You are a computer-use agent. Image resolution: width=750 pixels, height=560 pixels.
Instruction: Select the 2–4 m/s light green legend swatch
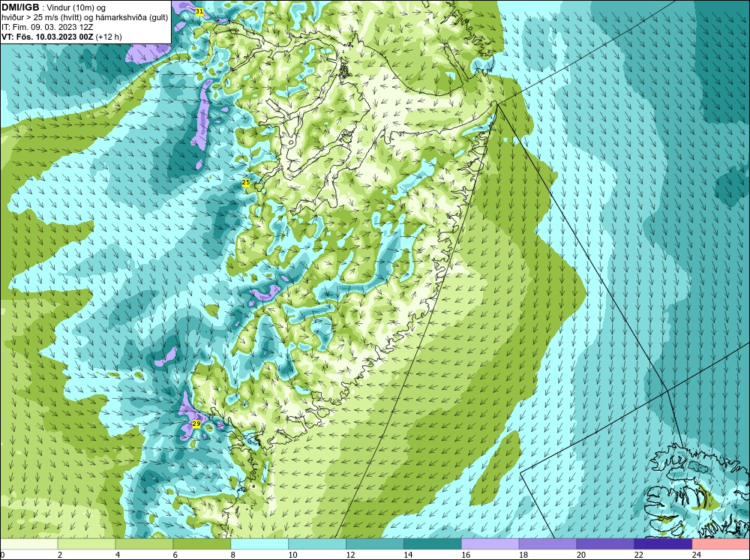click(86, 544)
